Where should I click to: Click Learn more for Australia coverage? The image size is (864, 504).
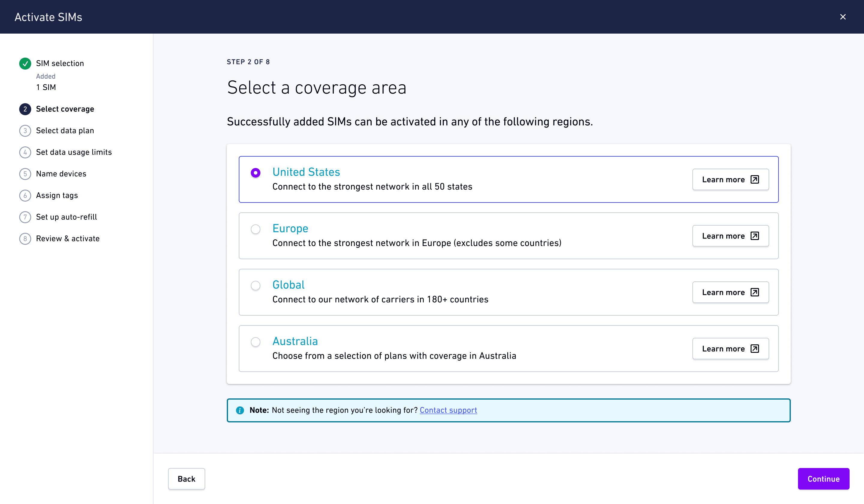pyautogui.click(x=730, y=348)
